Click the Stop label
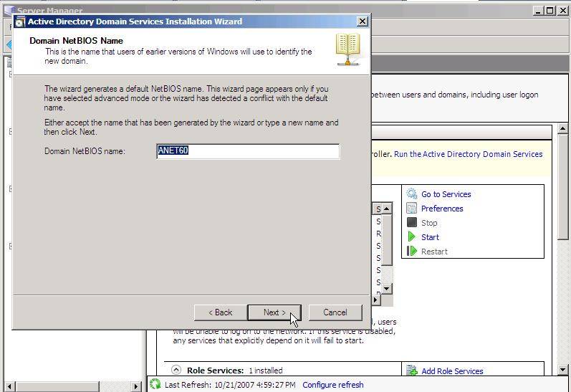 click(429, 223)
